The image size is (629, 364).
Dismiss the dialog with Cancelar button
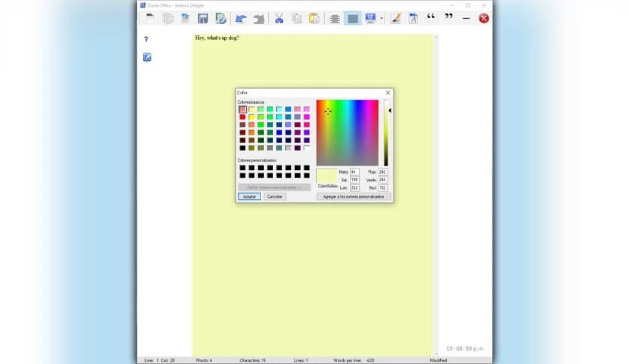(x=275, y=196)
